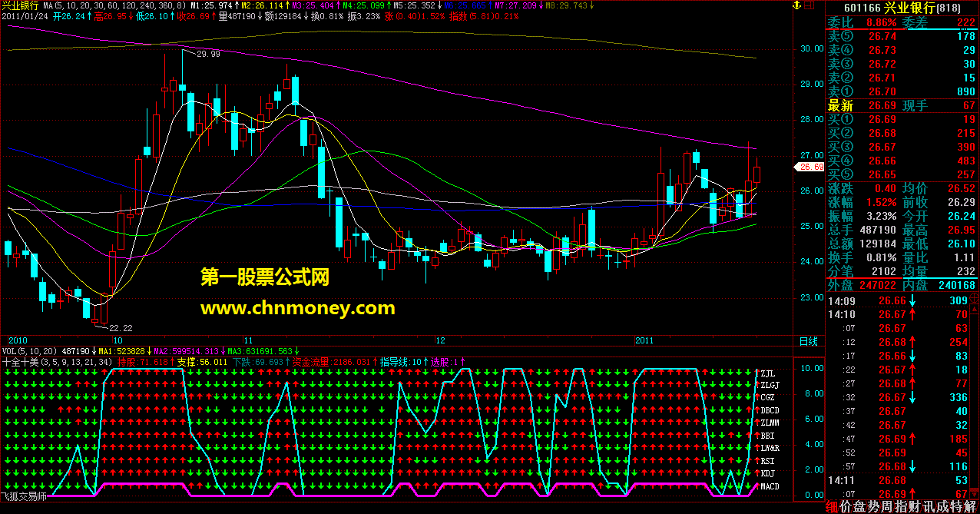Viewport: 980px width, 514px height.
Task: Select the 卖⑤ 26.74 order row
Action: (x=902, y=36)
